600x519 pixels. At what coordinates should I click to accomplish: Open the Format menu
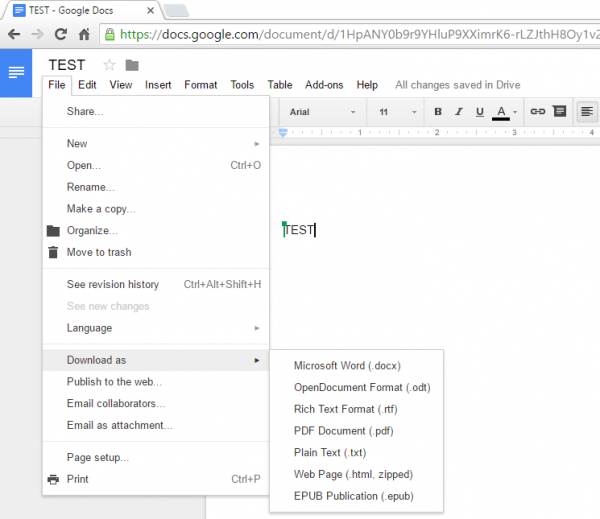pyautogui.click(x=201, y=85)
